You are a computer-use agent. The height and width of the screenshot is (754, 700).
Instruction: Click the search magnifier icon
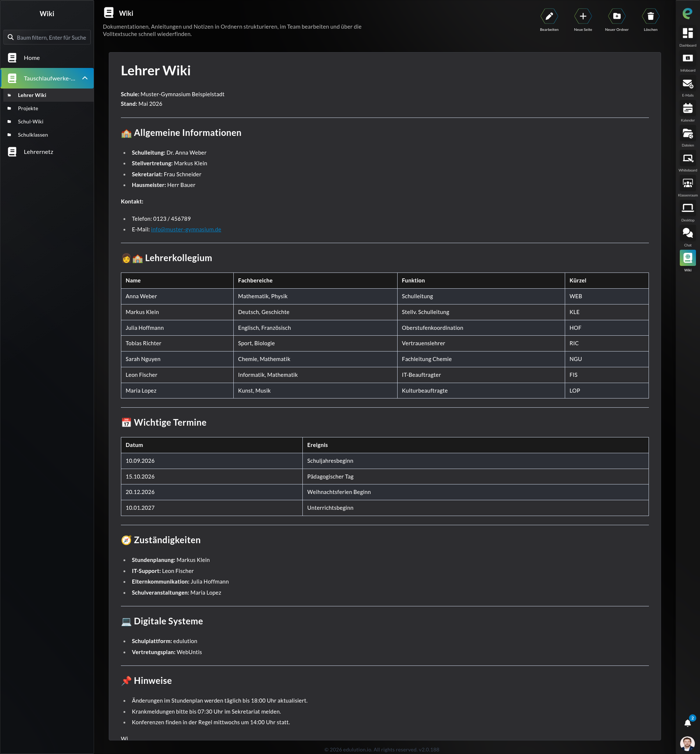coord(11,37)
